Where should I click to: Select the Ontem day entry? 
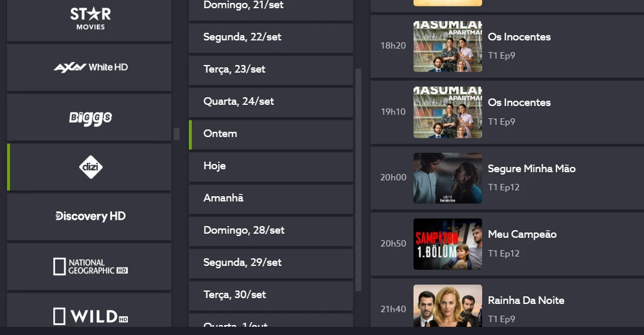tap(270, 135)
